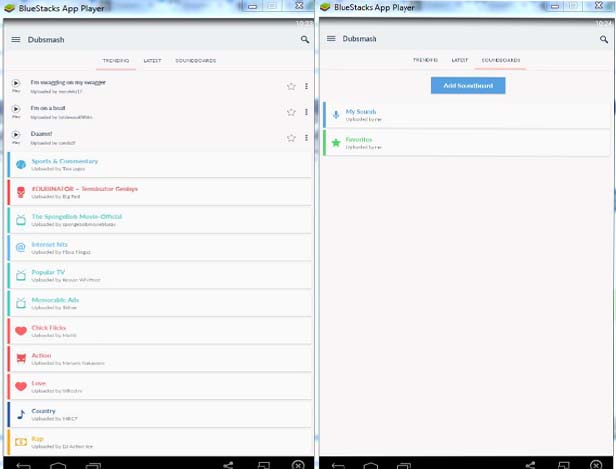Click the Love heart icon
The height and width of the screenshot is (469, 616).
(21, 387)
